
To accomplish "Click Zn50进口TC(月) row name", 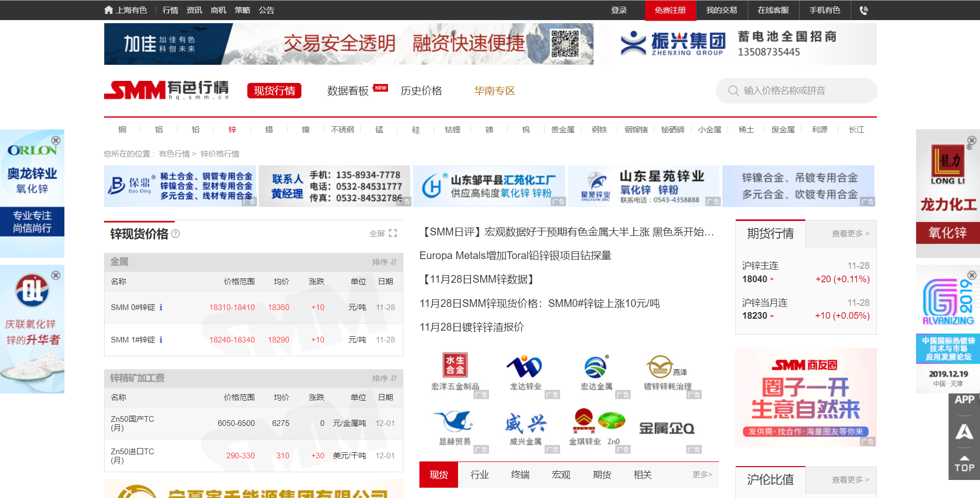I will point(132,456).
